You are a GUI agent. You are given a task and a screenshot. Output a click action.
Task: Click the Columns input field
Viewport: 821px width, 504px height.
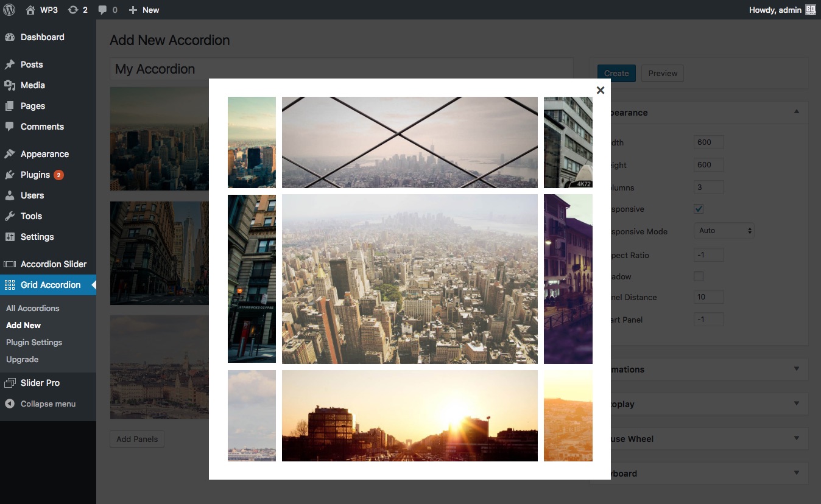(708, 187)
